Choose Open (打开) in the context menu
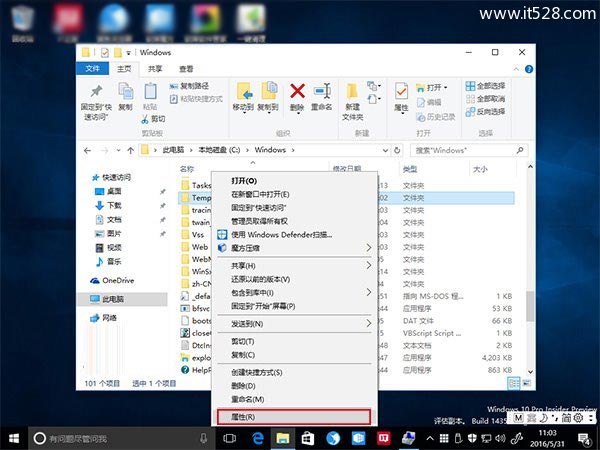 [x=294, y=181]
